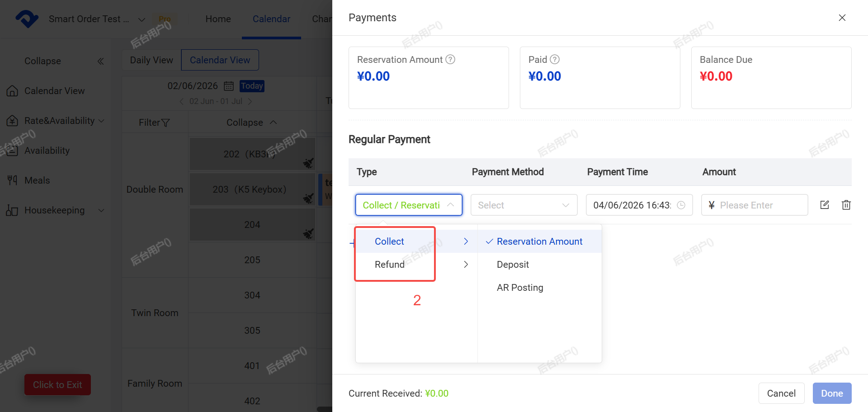The width and height of the screenshot is (868, 412).
Task: Click the Pro badge
Action: click(165, 19)
